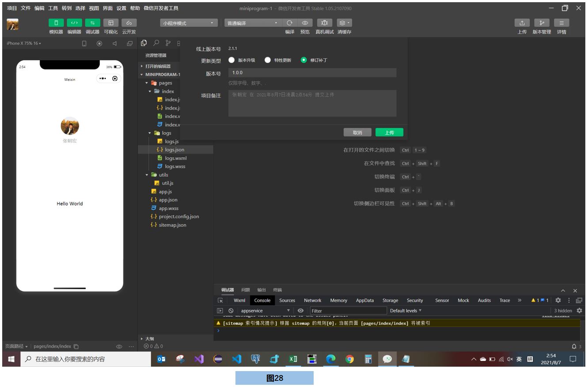Click the 取消 cancel button
588x387 pixels.
357,133
